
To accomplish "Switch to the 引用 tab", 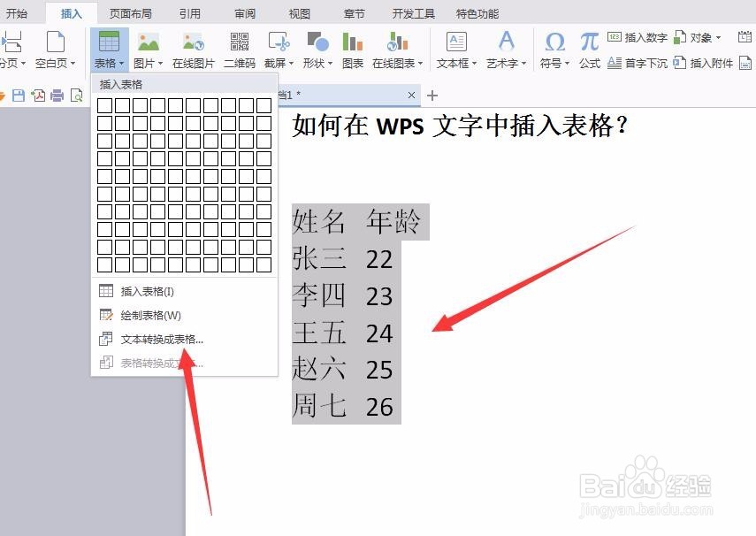I will coord(189,13).
